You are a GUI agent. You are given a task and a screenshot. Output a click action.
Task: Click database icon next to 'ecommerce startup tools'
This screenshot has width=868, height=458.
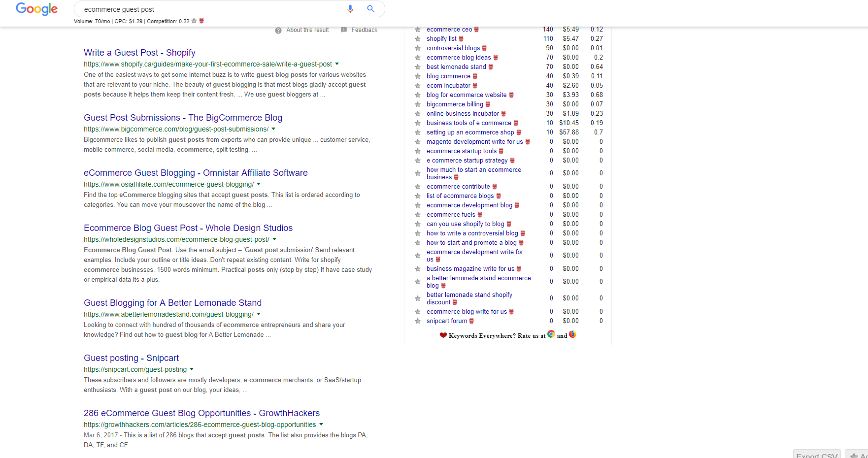501,151
